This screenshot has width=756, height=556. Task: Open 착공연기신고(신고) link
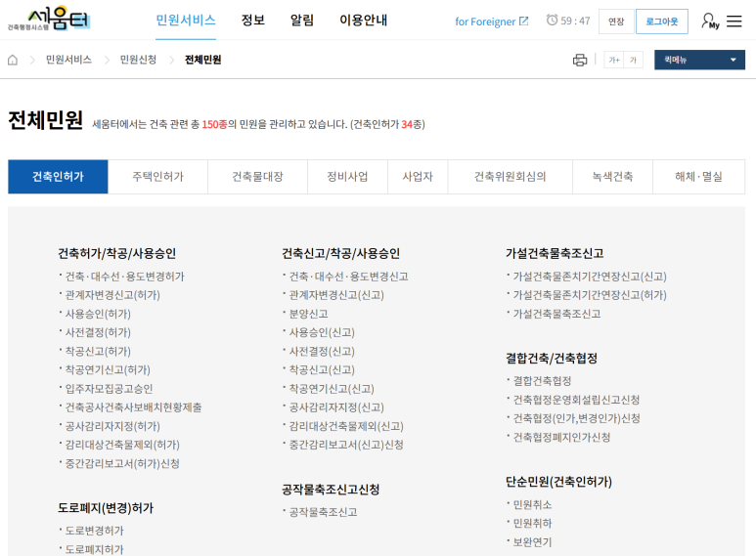332,389
